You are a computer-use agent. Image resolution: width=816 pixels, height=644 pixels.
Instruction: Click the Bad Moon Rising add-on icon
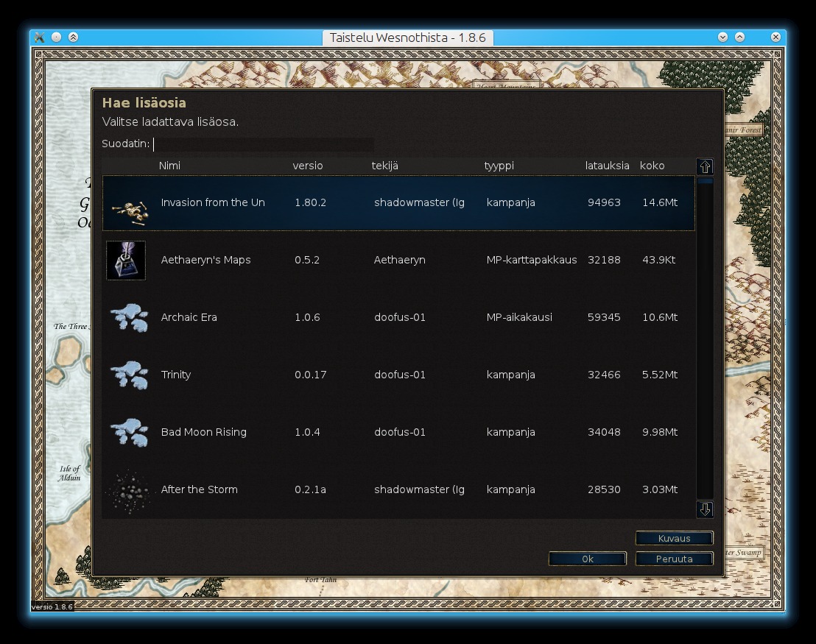click(x=129, y=432)
